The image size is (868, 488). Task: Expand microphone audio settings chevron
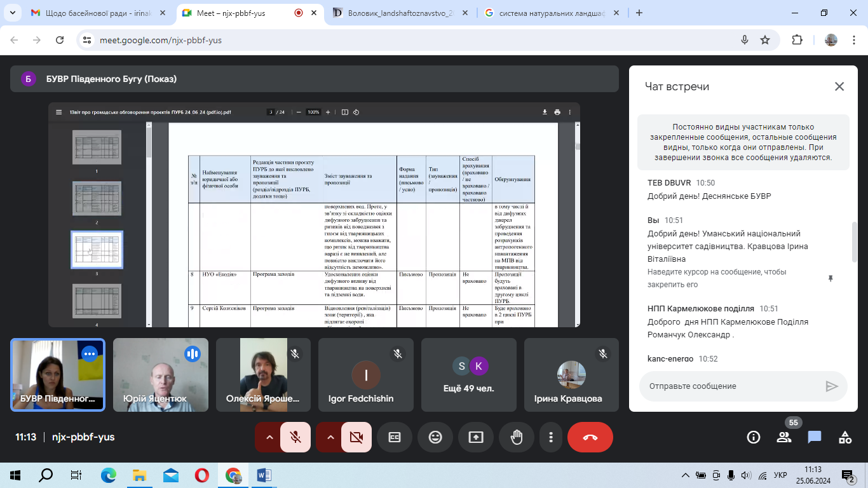[269, 437]
